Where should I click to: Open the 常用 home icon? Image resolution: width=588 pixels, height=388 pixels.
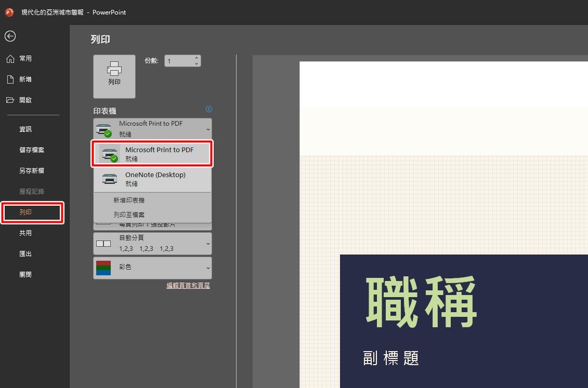tap(10, 58)
